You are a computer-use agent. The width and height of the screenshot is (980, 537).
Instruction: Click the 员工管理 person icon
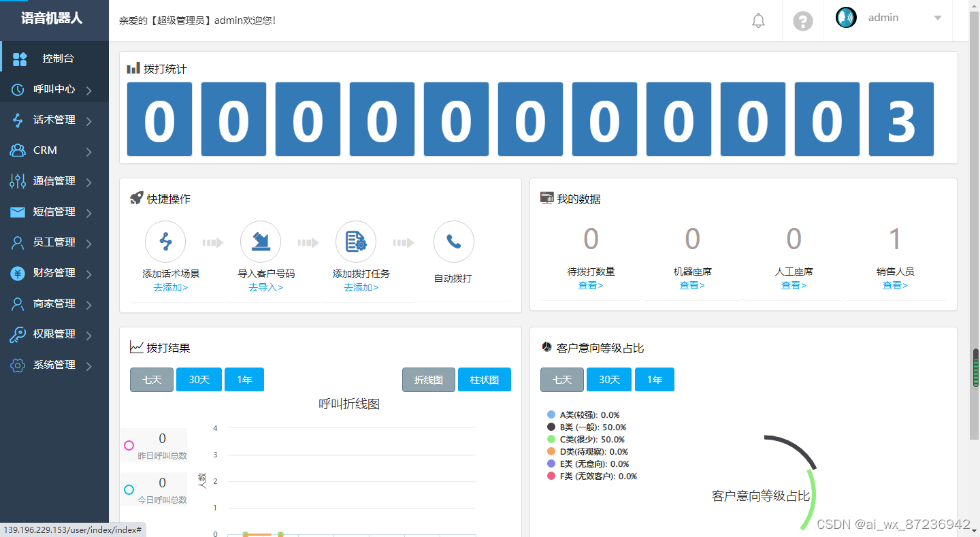tap(18, 242)
